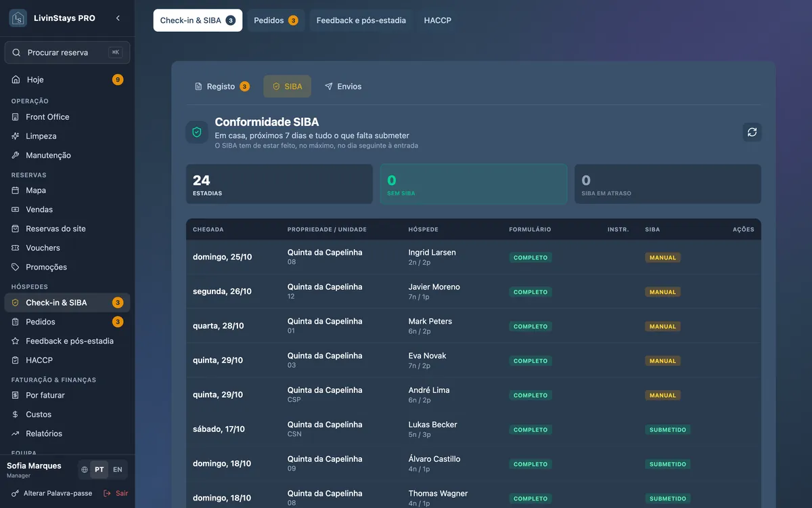This screenshot has height=508, width=812.
Task: Filter by the Sem SIBA card
Action: coord(474,184)
